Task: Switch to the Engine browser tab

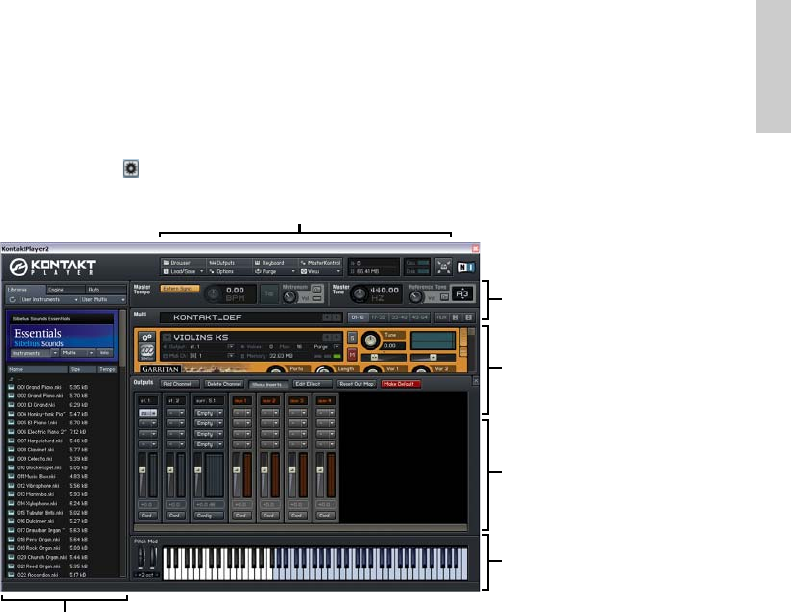Action: click(x=66, y=290)
